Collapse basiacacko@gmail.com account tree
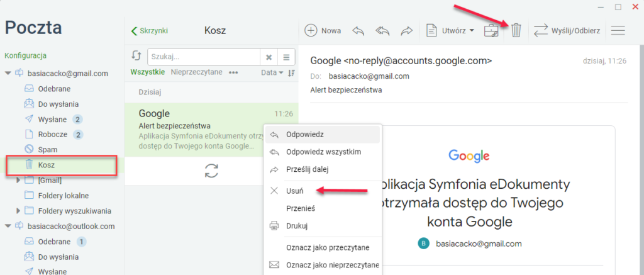Viewport: 644px width, 275px height. [x=8, y=74]
